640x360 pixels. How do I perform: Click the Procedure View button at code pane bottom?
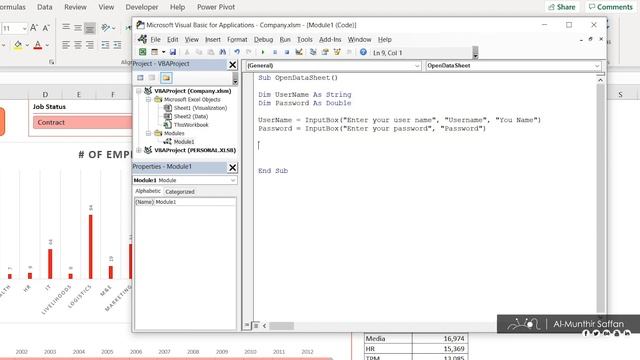(247, 325)
